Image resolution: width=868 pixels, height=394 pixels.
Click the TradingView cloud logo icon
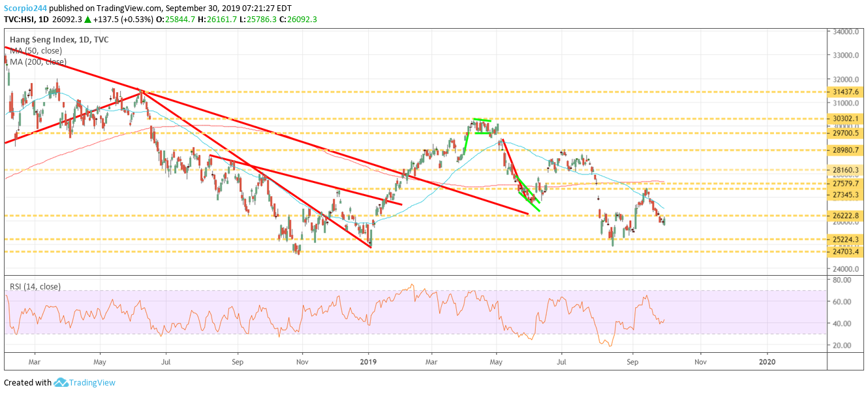(61, 382)
